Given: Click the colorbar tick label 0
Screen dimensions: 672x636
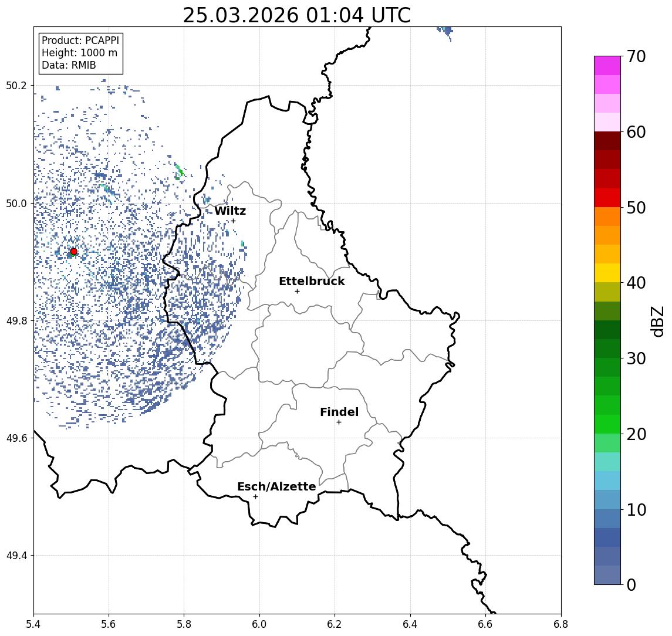Looking at the screenshot, I should pos(632,584).
